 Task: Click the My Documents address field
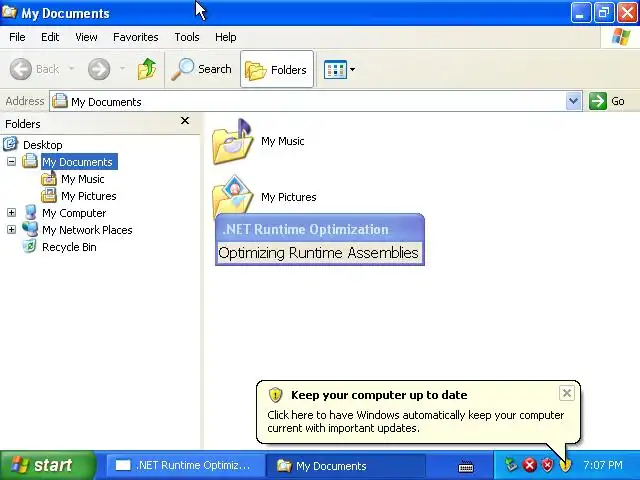308,101
